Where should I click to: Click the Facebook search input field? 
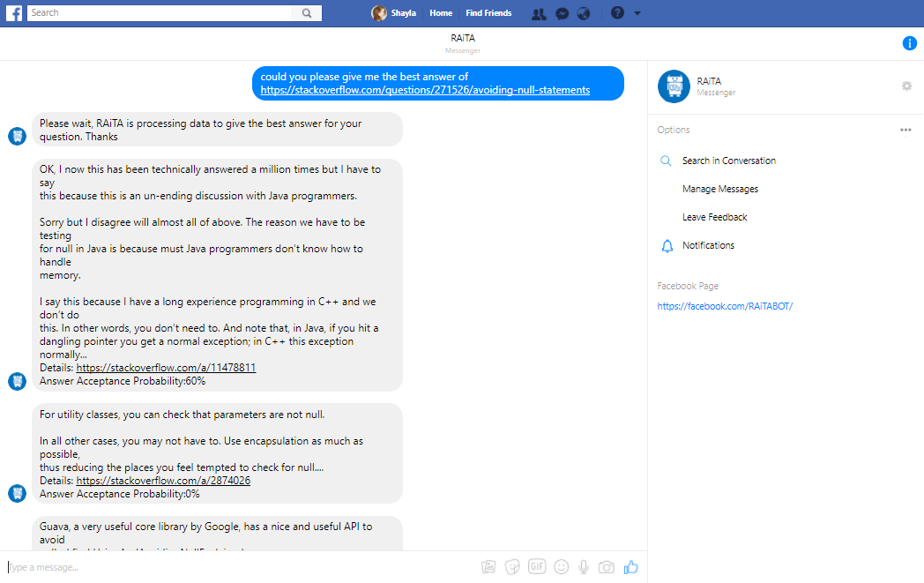point(160,13)
